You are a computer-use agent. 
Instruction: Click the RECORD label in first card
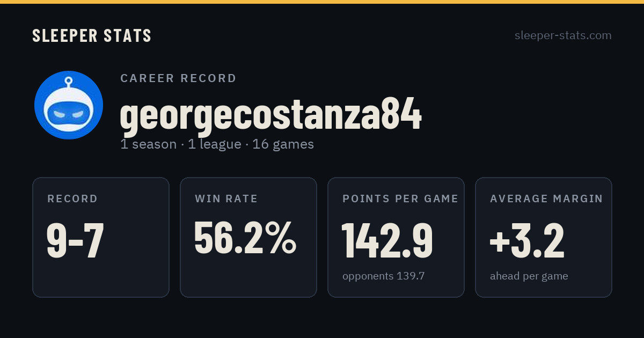pos(72,199)
